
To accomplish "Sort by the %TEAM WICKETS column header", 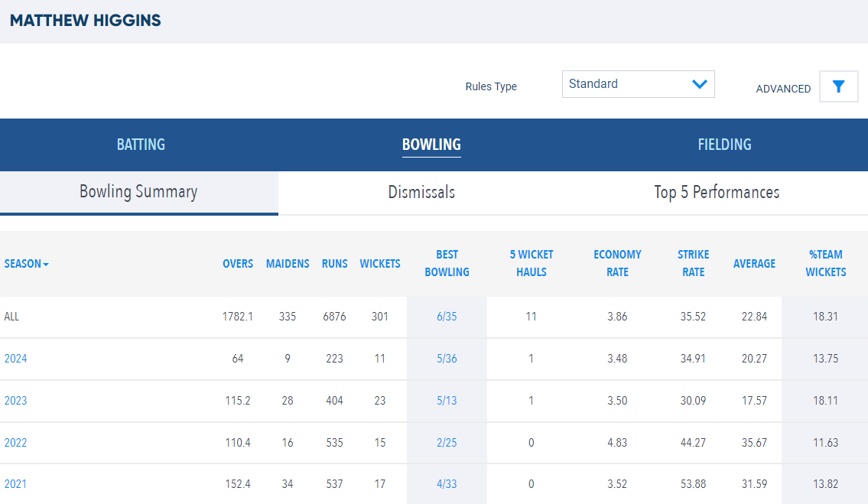I will click(825, 263).
